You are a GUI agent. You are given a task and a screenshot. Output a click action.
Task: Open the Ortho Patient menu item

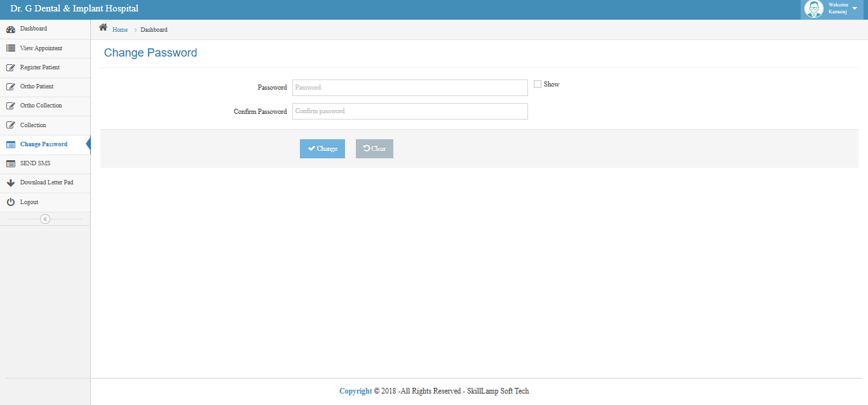click(37, 86)
